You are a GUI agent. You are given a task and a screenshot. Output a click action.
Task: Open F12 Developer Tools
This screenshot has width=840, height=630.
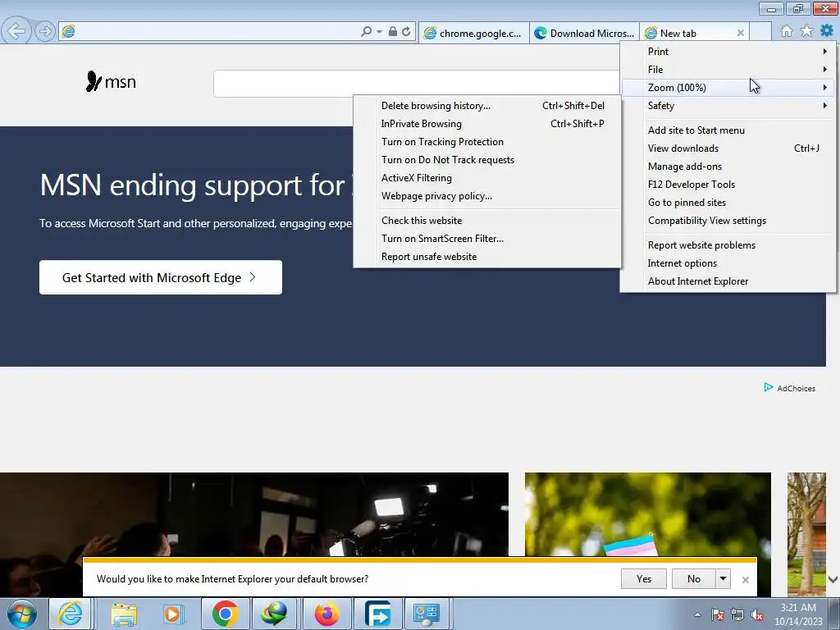(x=728, y=185)
